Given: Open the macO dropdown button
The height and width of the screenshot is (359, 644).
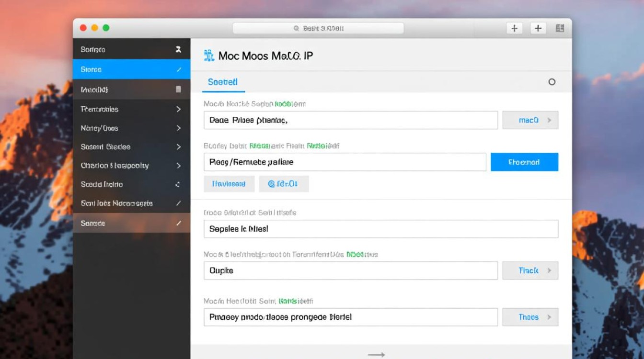Looking at the screenshot, I should [530, 120].
